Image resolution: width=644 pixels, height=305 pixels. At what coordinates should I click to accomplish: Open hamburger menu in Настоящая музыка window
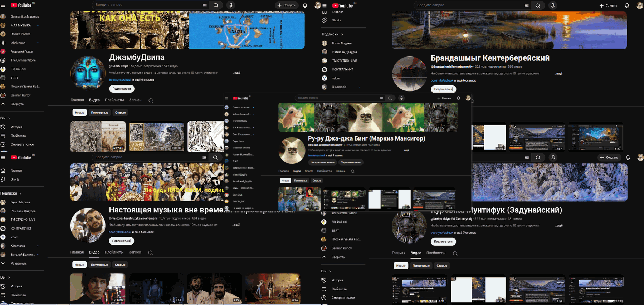point(3,157)
